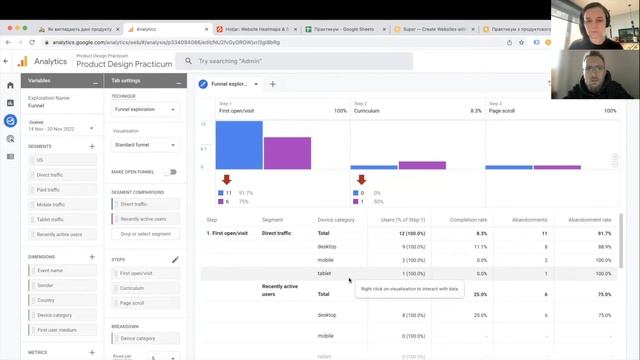This screenshot has height=360, width=640.
Task: Select the Mobile traffic segment
Action: [x=62, y=204]
